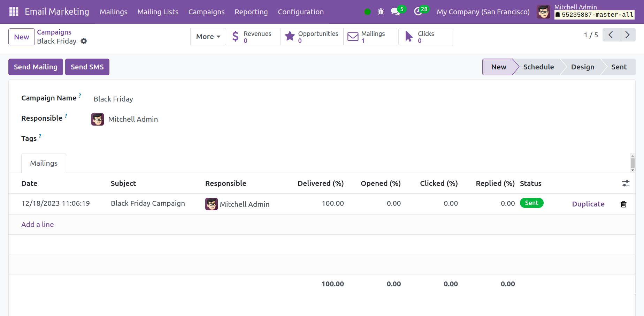Go to the previous campaign record

(x=611, y=35)
